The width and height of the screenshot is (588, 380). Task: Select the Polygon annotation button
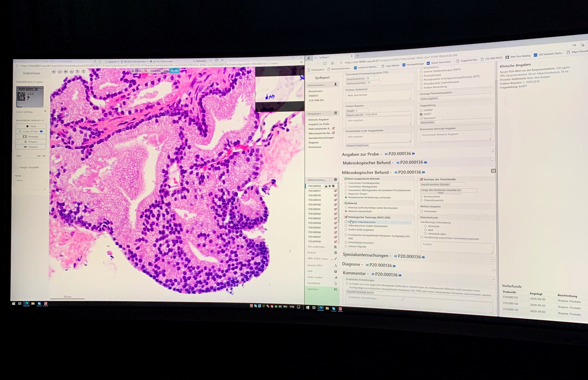[31, 142]
